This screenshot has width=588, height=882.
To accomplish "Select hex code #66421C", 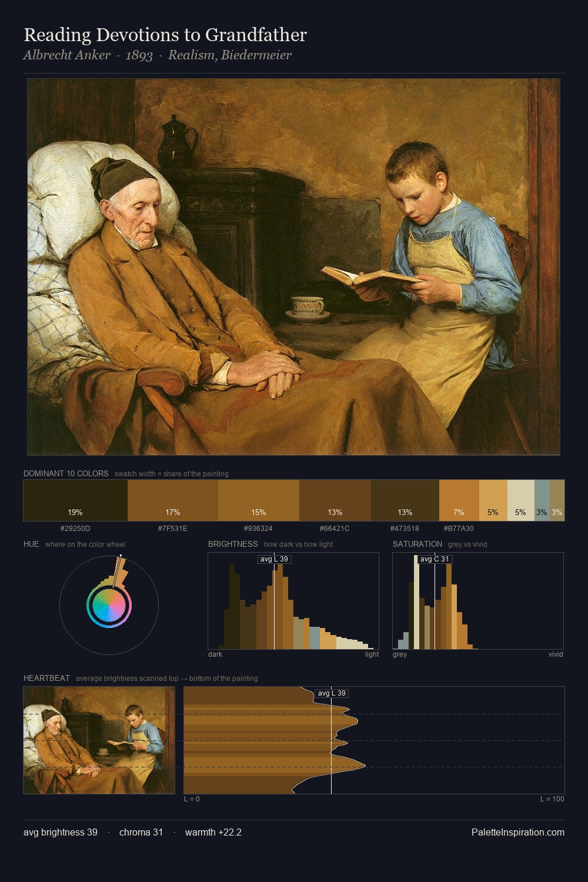I will pos(335,529).
